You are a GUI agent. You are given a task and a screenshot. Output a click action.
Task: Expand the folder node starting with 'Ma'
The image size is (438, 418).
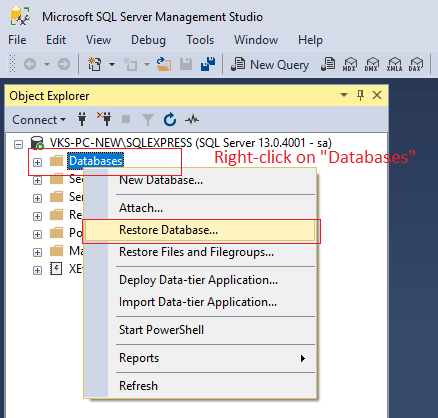coord(37,252)
